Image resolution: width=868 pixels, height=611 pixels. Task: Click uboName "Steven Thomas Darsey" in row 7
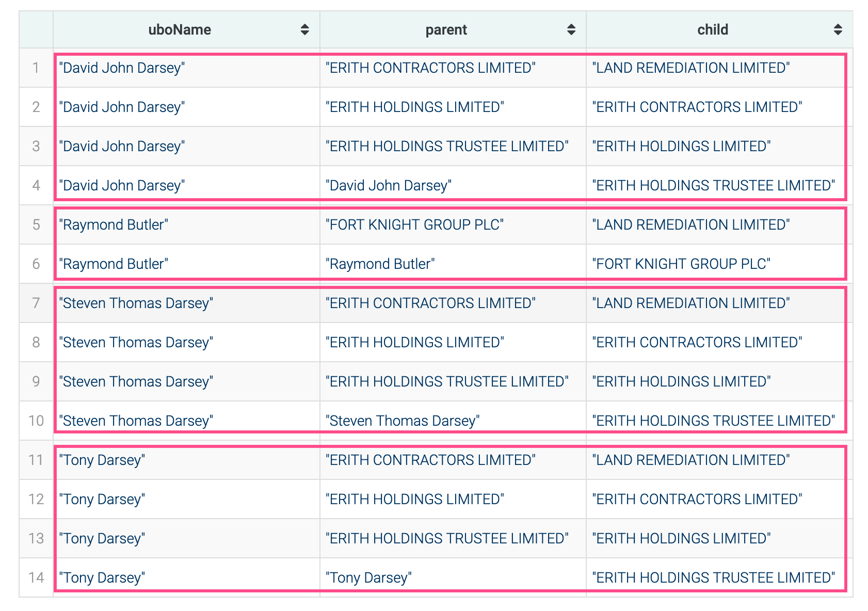tap(136, 303)
